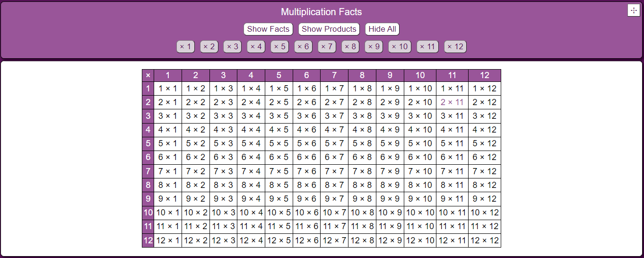Image resolution: width=644 pixels, height=258 pixels.
Task: Click the 10 × 5 table cell
Action: pos(279,213)
